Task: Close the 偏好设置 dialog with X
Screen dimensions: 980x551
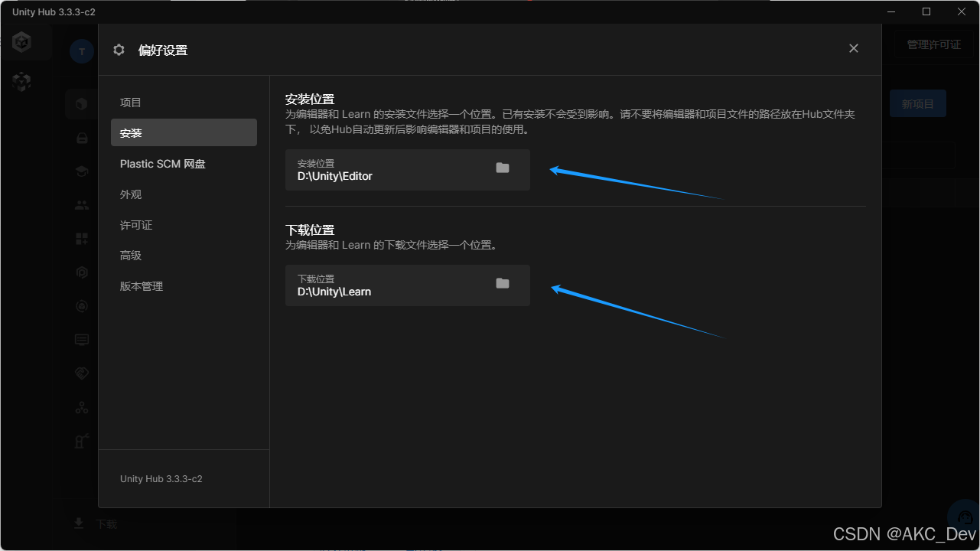Action: [x=854, y=48]
